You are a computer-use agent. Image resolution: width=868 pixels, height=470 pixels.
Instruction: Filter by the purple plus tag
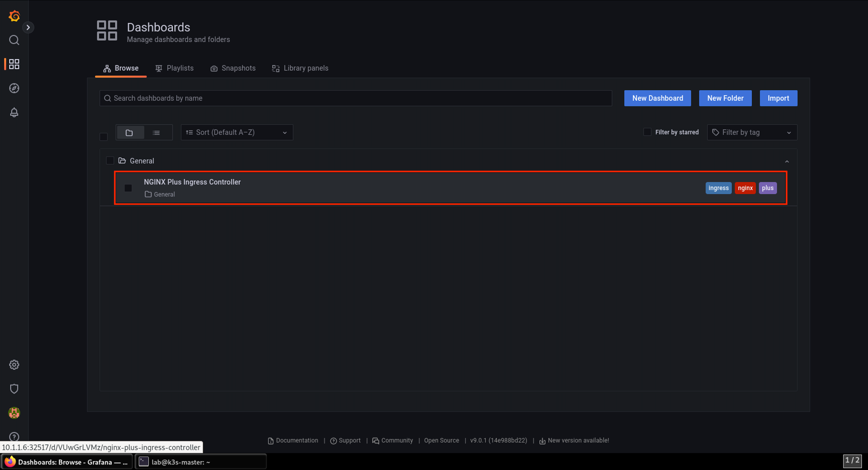pyautogui.click(x=768, y=188)
